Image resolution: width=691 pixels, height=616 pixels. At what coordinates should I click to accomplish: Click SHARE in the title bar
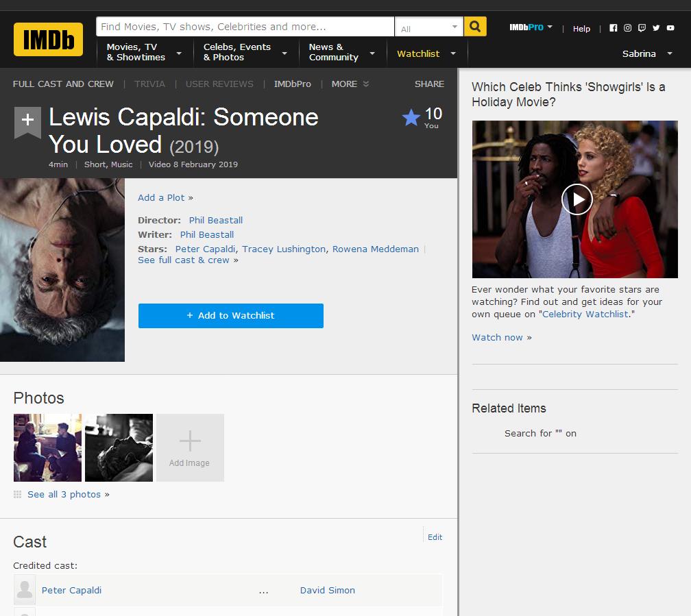click(x=429, y=84)
